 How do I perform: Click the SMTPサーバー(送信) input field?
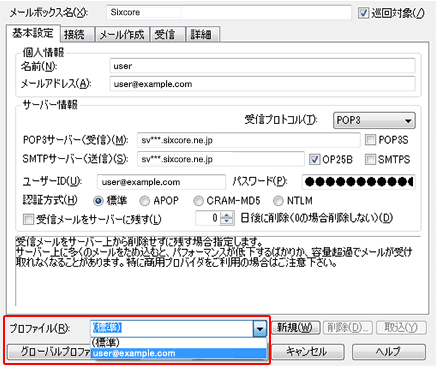[221, 159]
